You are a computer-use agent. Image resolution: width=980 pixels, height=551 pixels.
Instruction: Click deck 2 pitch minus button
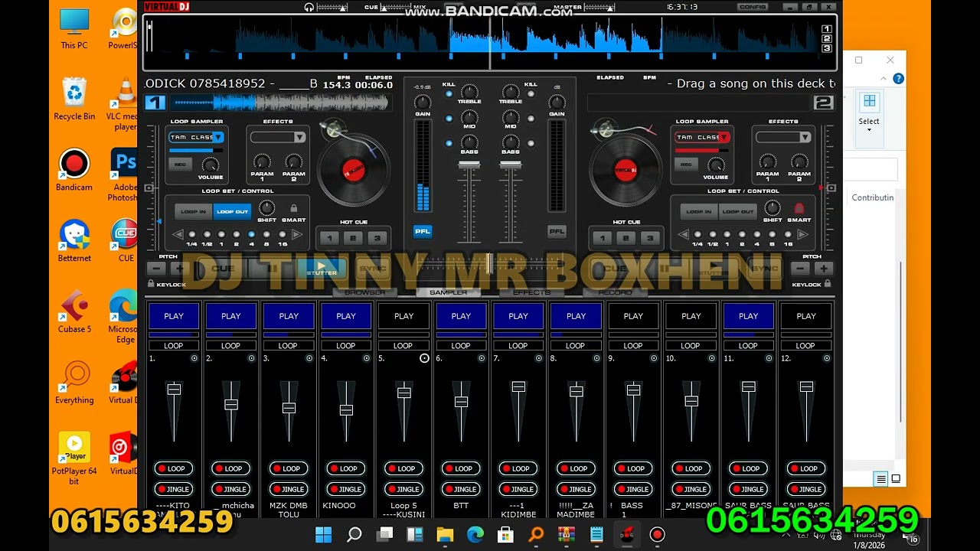[800, 269]
